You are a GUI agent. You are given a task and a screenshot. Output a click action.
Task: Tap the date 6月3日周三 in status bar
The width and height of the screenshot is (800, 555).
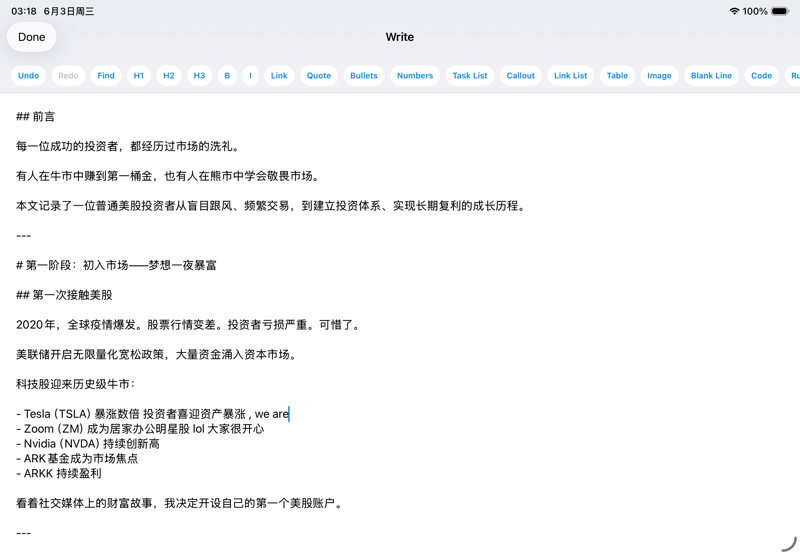69,11
